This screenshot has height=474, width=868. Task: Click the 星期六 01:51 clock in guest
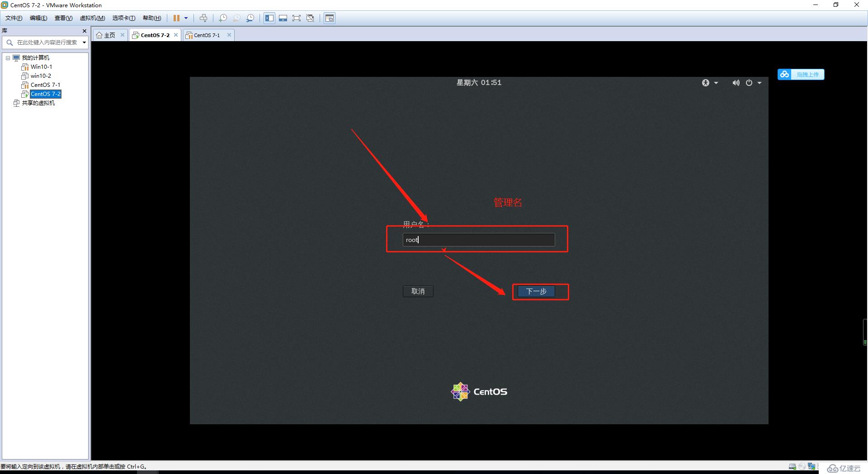point(479,82)
